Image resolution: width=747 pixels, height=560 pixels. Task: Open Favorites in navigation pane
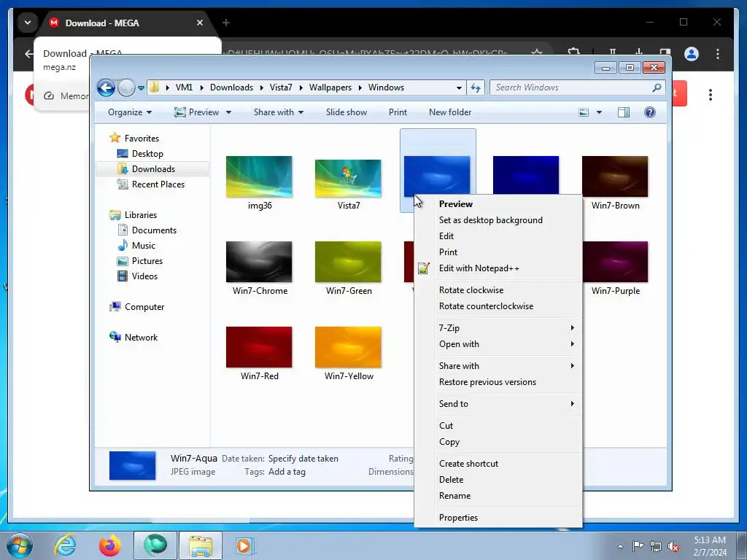click(x=142, y=139)
